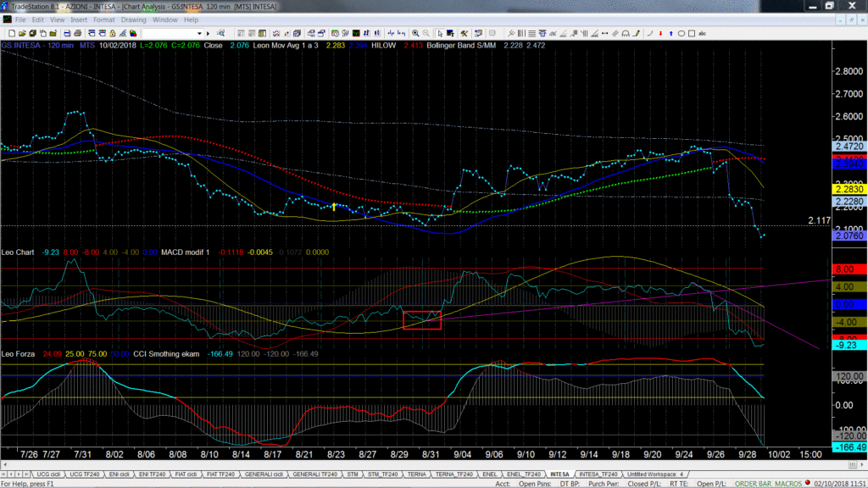Switch to the ENEL_TF240 workspace tab
Screen dimensions: 868x488
coord(523,474)
